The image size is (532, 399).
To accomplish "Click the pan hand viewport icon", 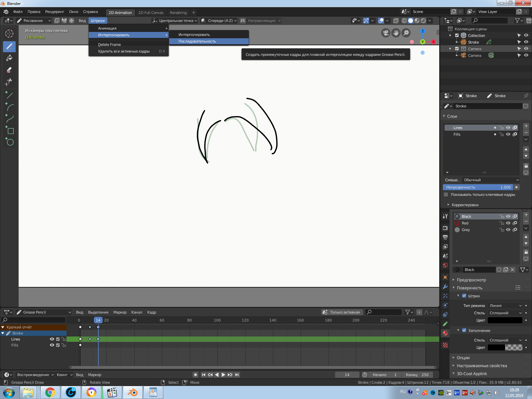I will pyautogui.click(x=396, y=33).
